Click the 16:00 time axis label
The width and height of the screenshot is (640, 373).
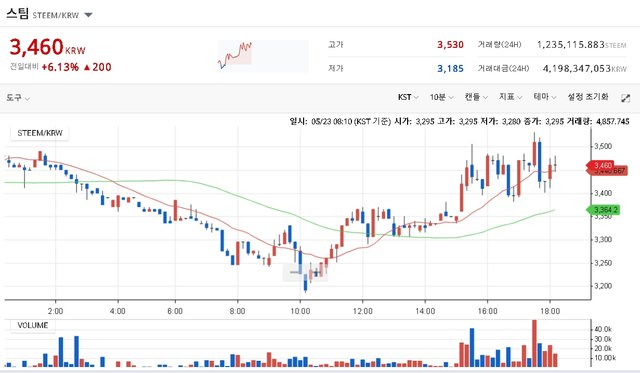487,311
